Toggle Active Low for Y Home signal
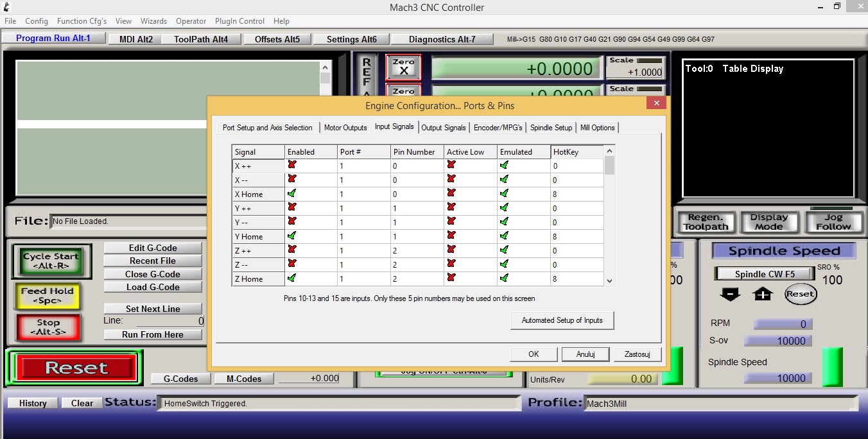 click(451, 236)
